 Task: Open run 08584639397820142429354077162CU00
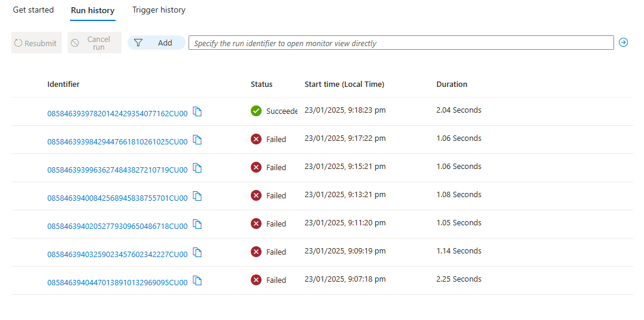point(117,114)
